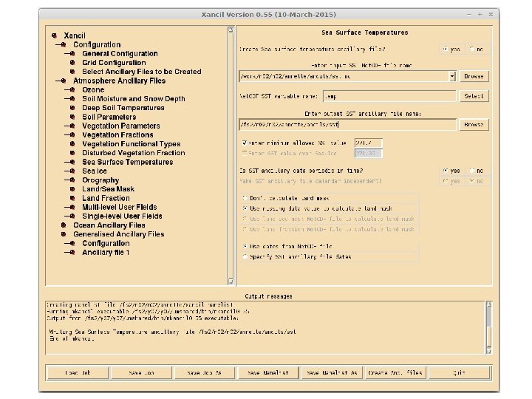The image size is (532, 399).
Task: Click tree panel scrollbar up arrow
Action: pyautogui.click(x=231, y=30)
